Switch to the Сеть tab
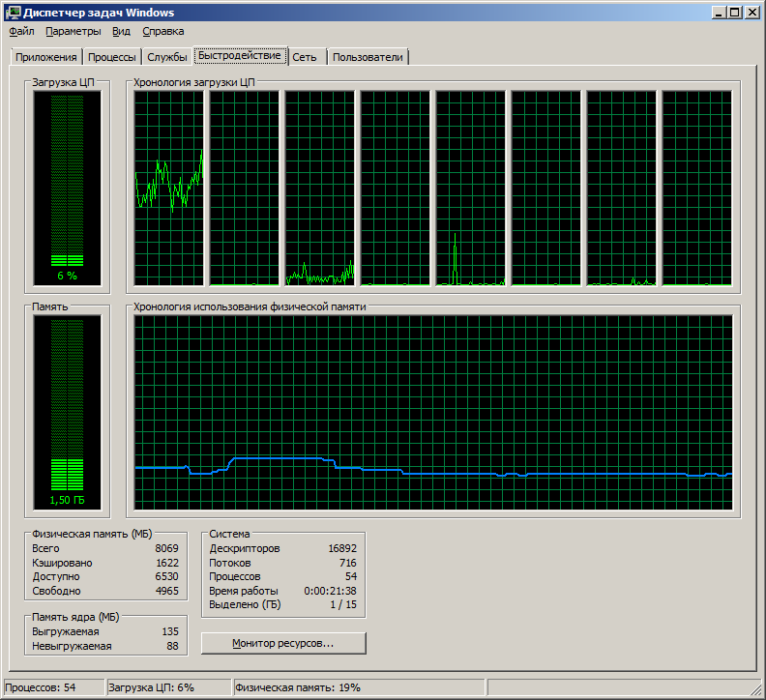Screen dimensions: 766x700 pyautogui.click(x=305, y=57)
